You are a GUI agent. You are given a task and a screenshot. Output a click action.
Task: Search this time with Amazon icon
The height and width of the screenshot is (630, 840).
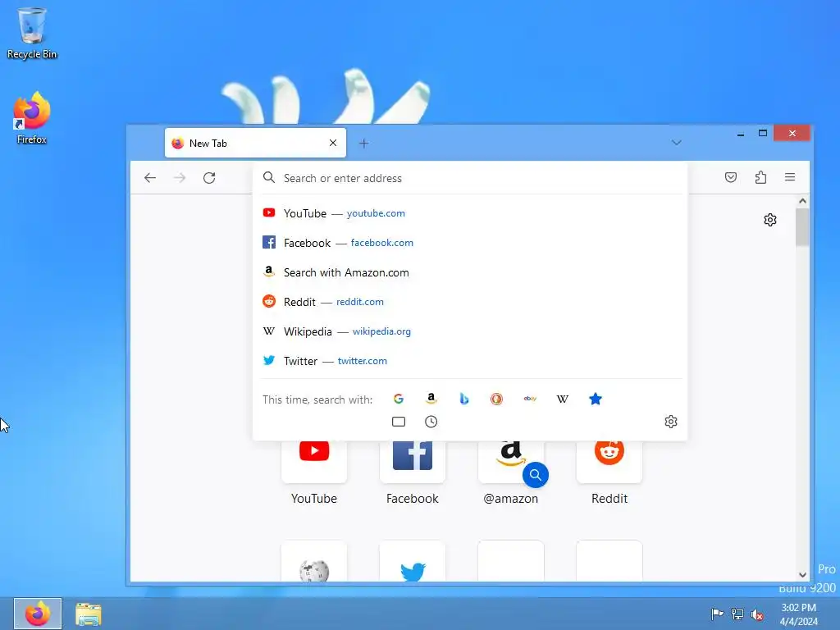[x=431, y=399]
